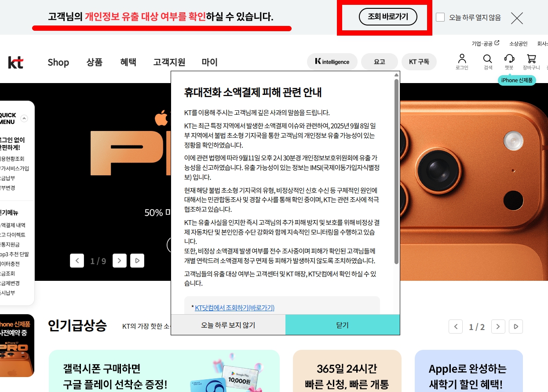Click the 인기급상승 section title
This screenshot has height=392, width=548.
77,325
